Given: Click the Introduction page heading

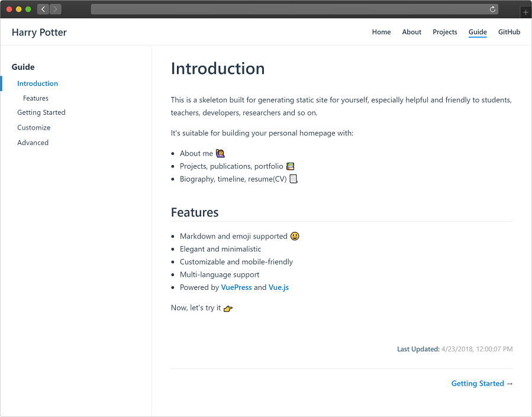Looking at the screenshot, I should tap(218, 69).
